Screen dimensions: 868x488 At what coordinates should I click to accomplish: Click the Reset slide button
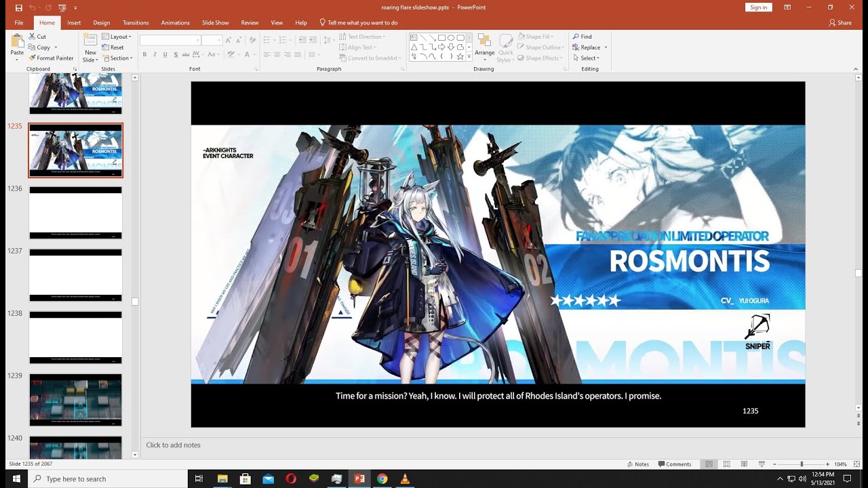113,47
